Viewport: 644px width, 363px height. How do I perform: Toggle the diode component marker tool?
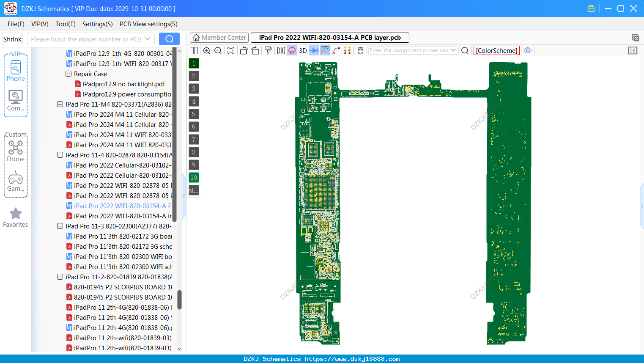(314, 50)
